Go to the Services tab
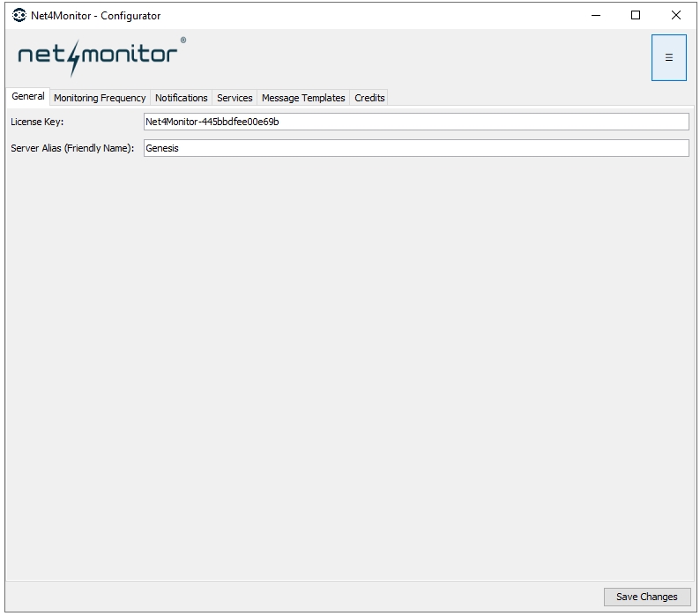 (235, 98)
